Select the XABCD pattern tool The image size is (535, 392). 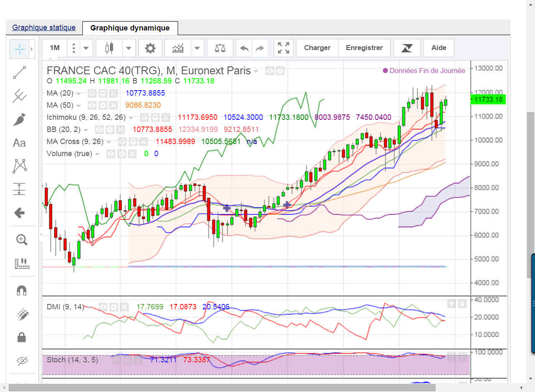[x=19, y=166]
